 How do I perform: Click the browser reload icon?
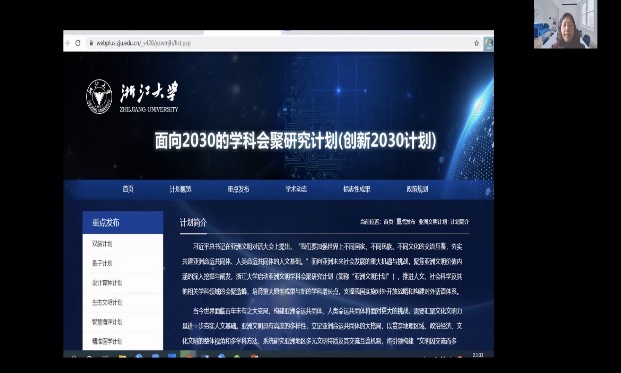(78, 43)
